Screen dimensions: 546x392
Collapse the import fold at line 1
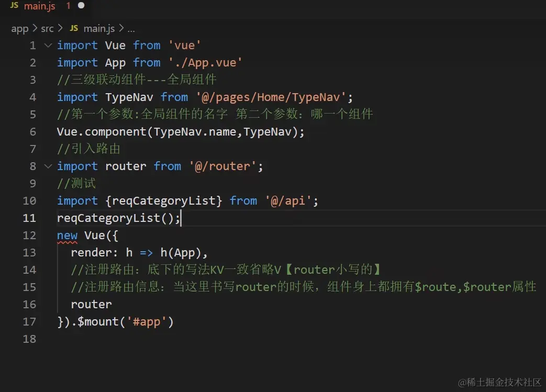click(48, 45)
